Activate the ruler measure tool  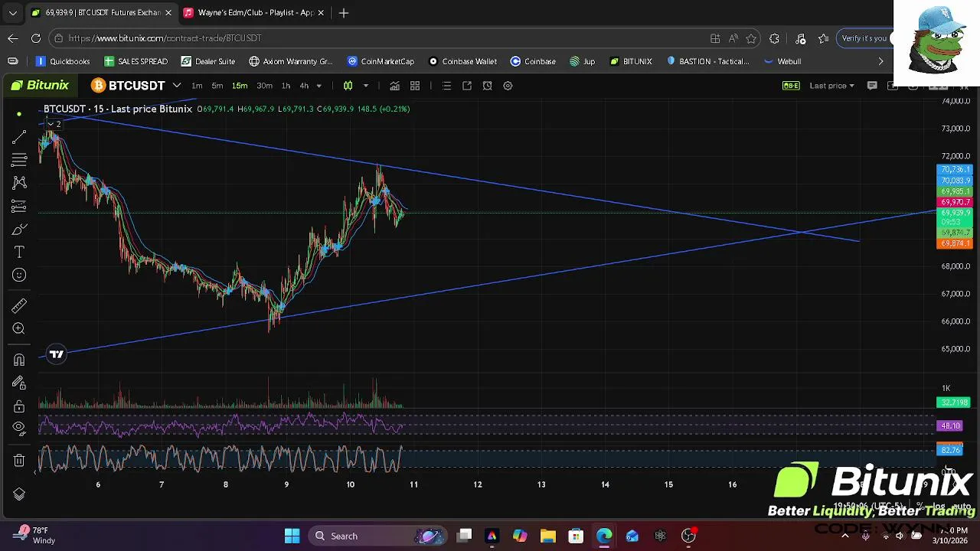coord(19,306)
